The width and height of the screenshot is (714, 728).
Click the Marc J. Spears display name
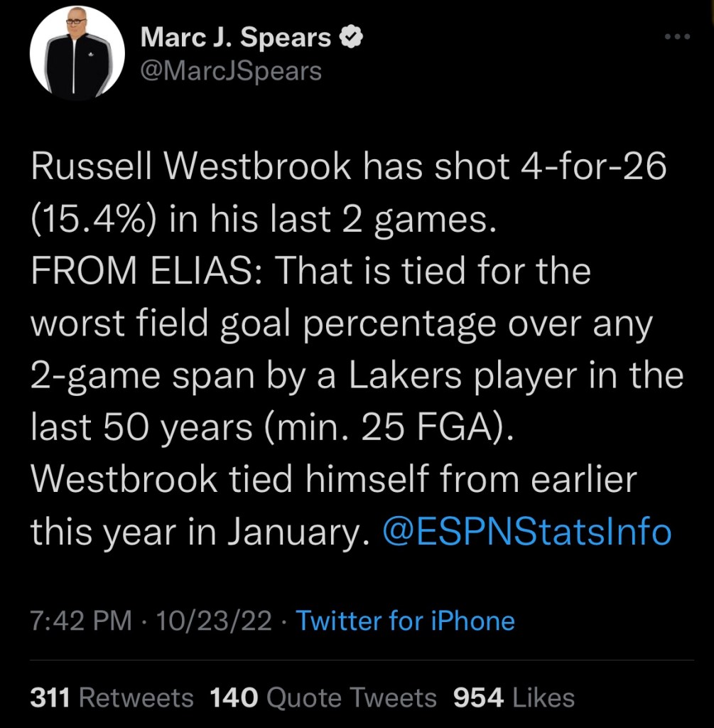[237, 38]
